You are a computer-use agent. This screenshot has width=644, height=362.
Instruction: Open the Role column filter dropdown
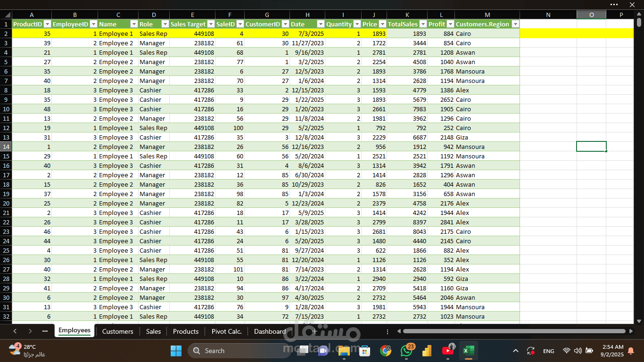165,24
